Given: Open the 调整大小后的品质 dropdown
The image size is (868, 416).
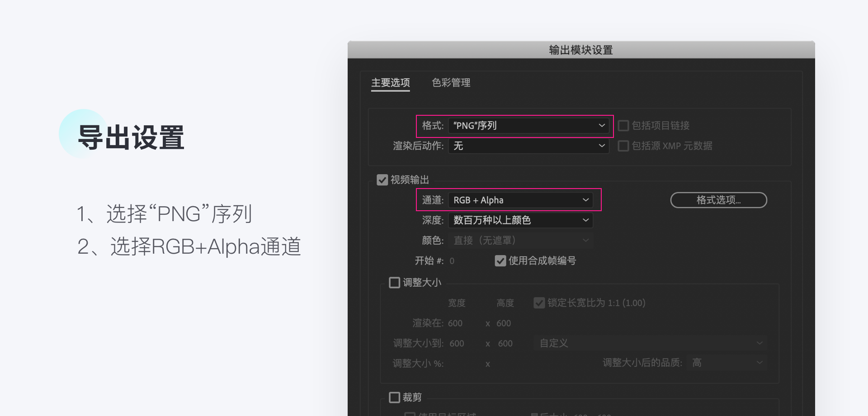Looking at the screenshot, I should [x=726, y=363].
